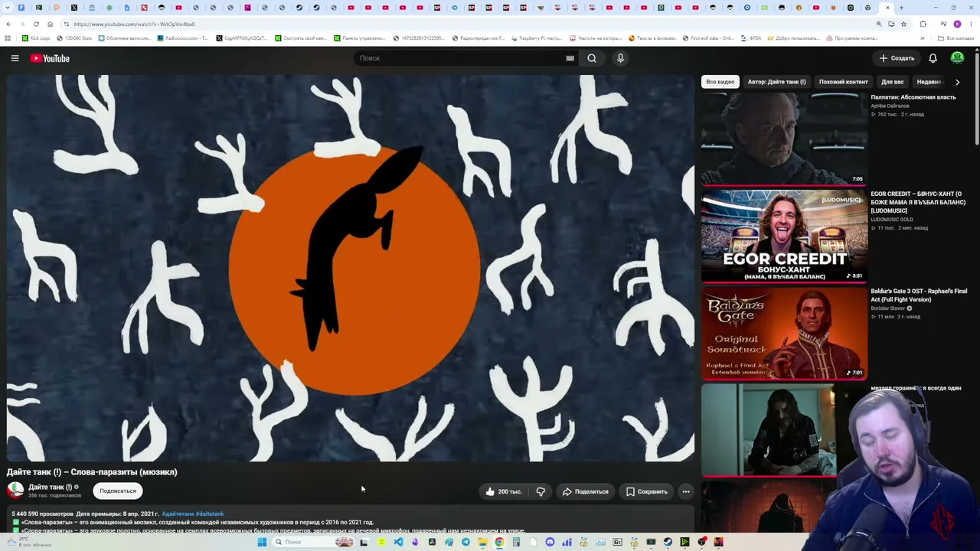Image resolution: width=980 pixels, height=551 pixels.
Task: Like the video (200 тыс.)
Action: (502, 491)
